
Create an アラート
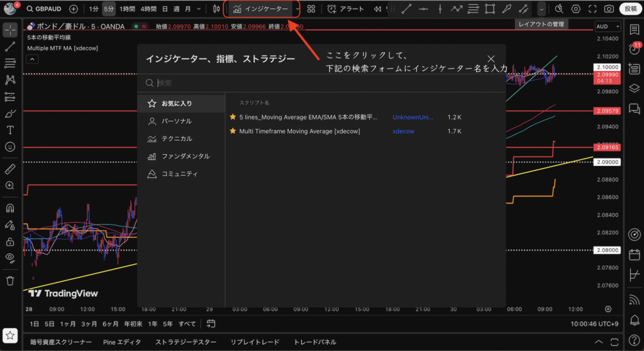pyautogui.click(x=346, y=9)
